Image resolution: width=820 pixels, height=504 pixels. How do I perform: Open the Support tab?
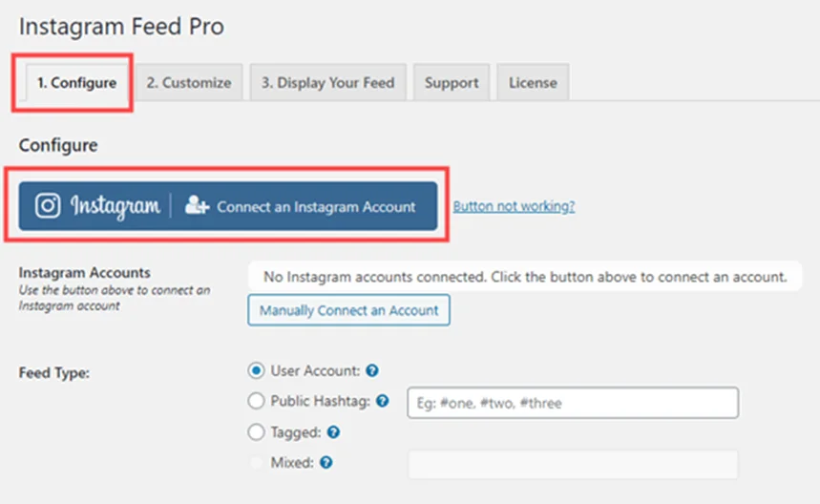pos(452,82)
